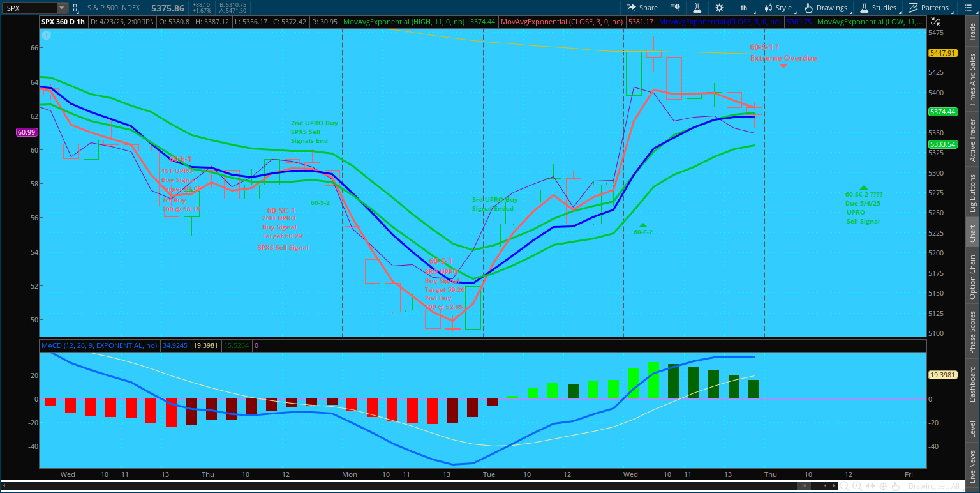Click the crosshair cursor icon

coord(884,487)
